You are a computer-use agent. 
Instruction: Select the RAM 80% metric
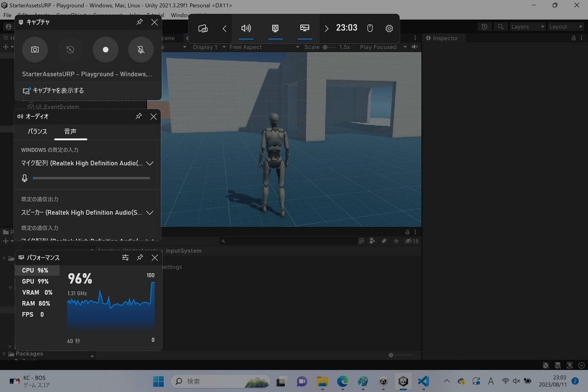coord(37,303)
